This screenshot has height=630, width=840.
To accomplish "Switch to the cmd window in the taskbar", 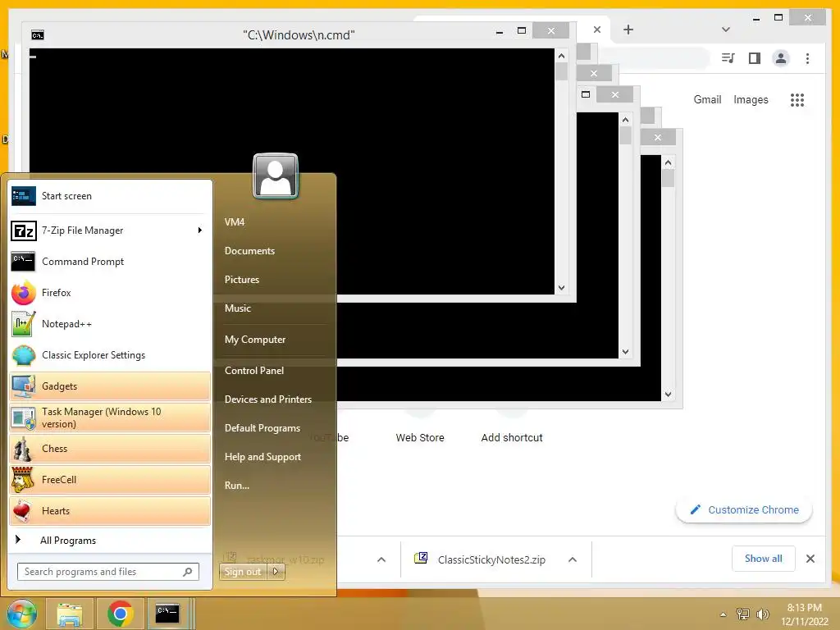I will click(167, 613).
